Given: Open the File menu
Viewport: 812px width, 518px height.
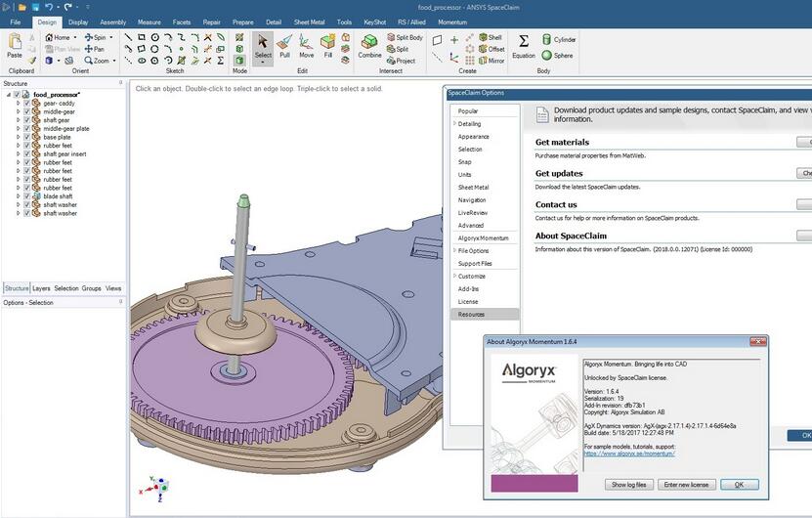Looking at the screenshot, I should click(x=16, y=22).
